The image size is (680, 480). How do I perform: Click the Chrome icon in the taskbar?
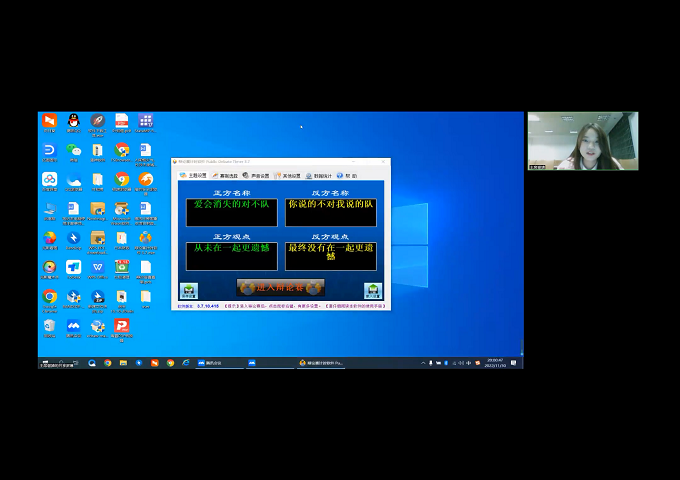tap(107, 363)
